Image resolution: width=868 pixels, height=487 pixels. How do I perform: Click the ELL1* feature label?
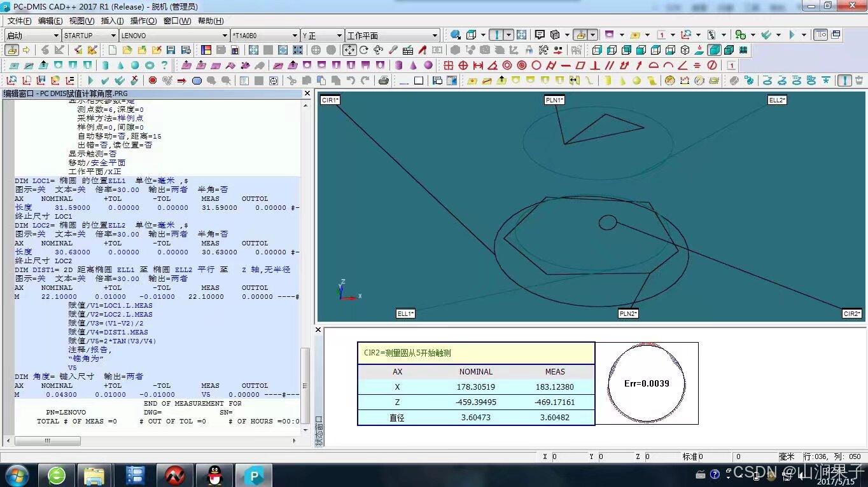click(x=405, y=313)
